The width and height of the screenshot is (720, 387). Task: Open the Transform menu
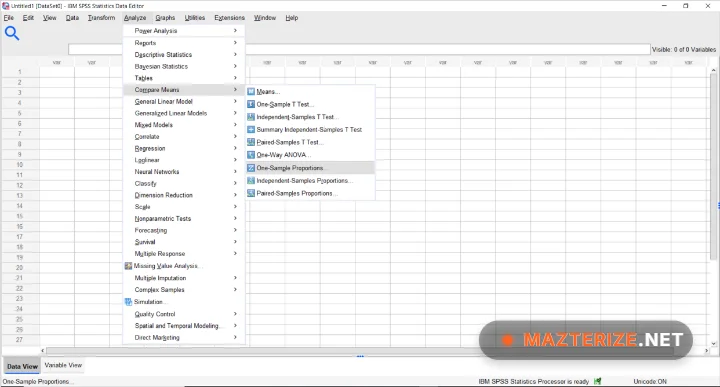pos(101,18)
